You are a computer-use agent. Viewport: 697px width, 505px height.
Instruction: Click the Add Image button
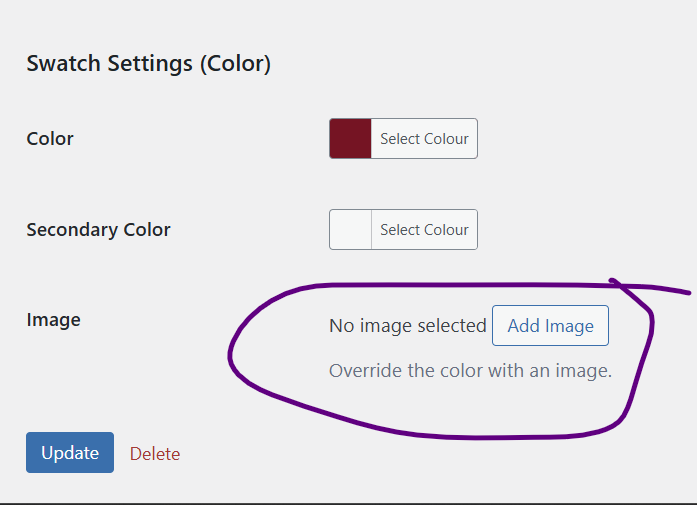550,325
